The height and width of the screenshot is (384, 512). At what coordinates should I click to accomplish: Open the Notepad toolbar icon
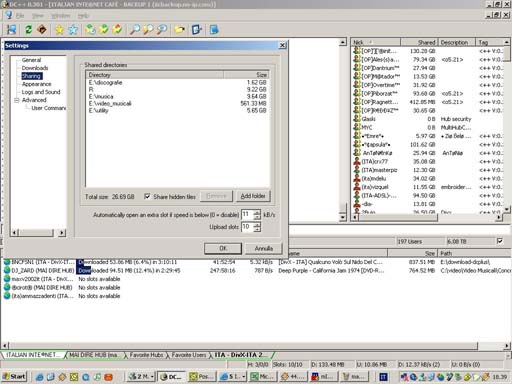coord(214,30)
